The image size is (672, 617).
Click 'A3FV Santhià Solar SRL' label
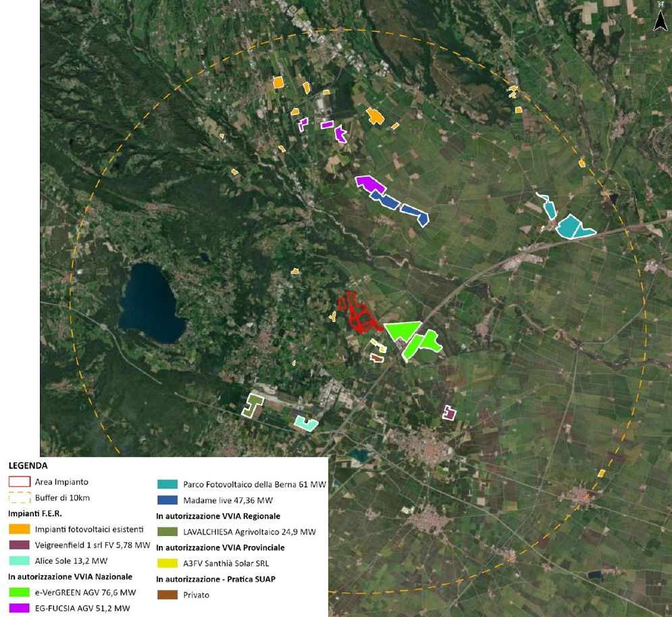(x=226, y=564)
